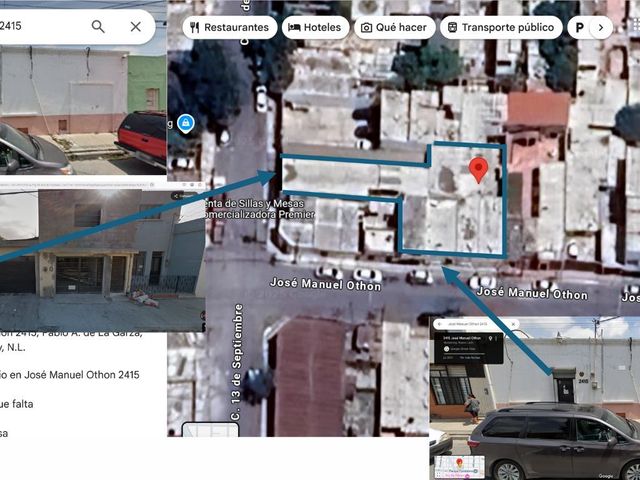Click the C. 13 de Septiembre street label
This screenshot has height=480, width=640.
coord(237,362)
